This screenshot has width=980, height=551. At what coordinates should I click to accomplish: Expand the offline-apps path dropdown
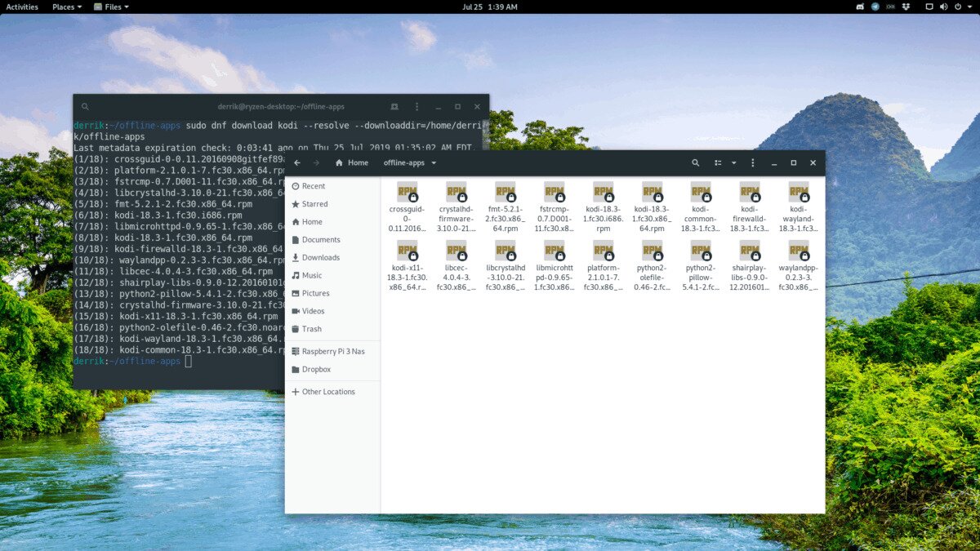click(434, 163)
